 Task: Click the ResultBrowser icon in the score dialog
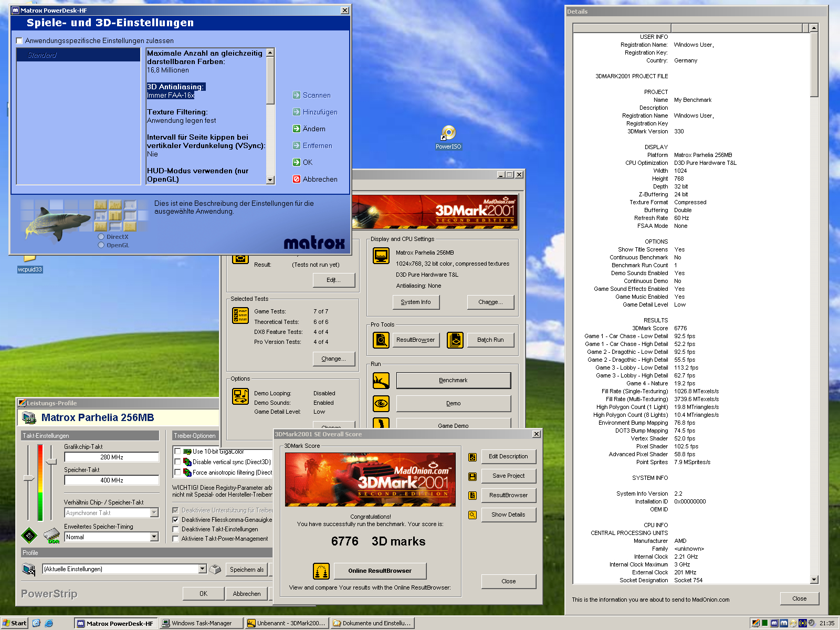click(472, 496)
